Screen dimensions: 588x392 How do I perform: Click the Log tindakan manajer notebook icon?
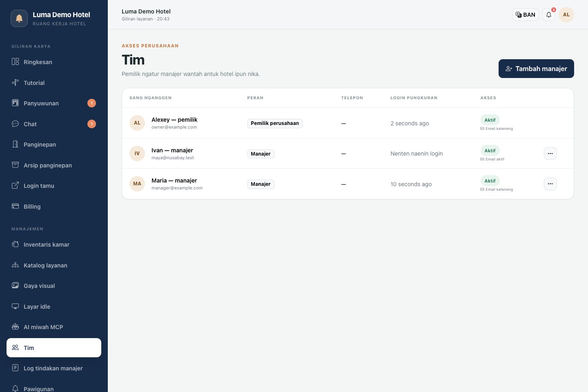15,368
